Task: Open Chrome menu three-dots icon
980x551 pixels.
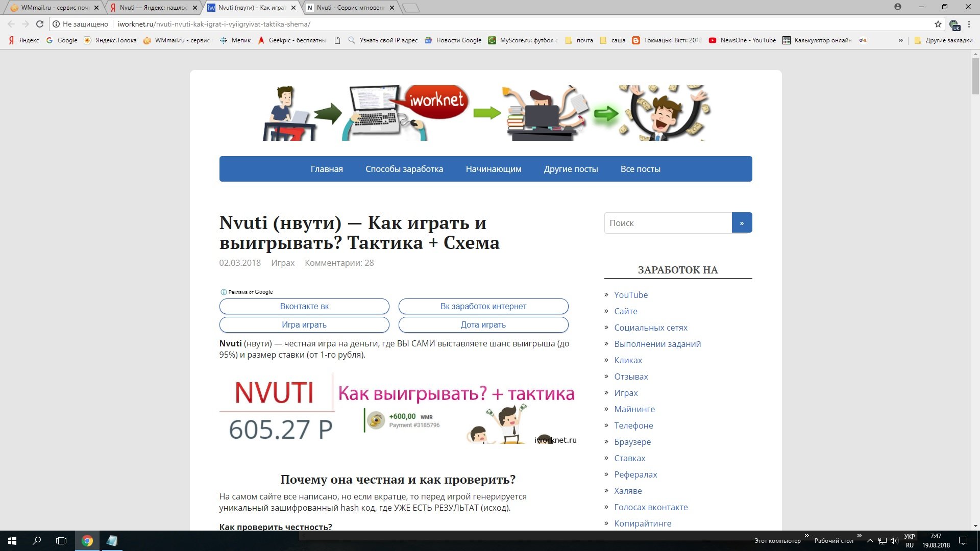Action: pos(969,24)
